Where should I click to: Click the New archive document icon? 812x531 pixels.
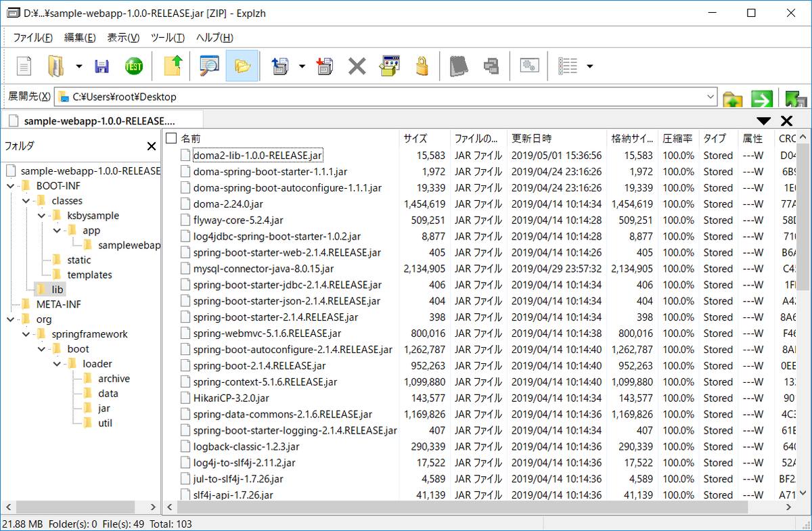[x=24, y=66]
